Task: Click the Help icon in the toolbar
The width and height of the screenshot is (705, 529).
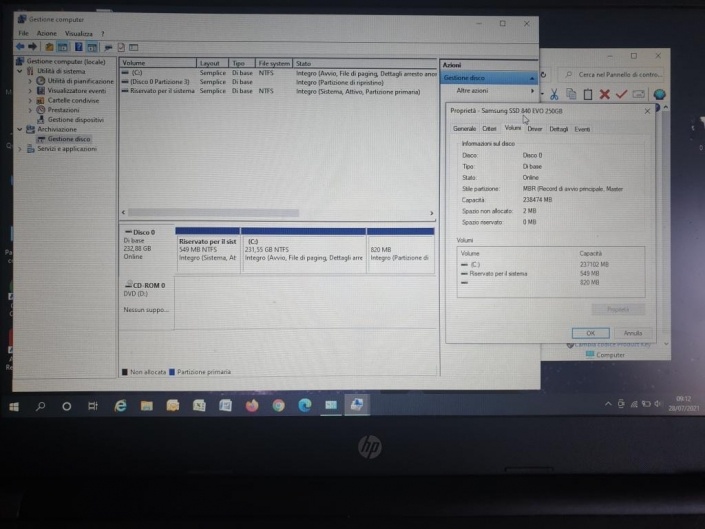Action: tap(76, 47)
